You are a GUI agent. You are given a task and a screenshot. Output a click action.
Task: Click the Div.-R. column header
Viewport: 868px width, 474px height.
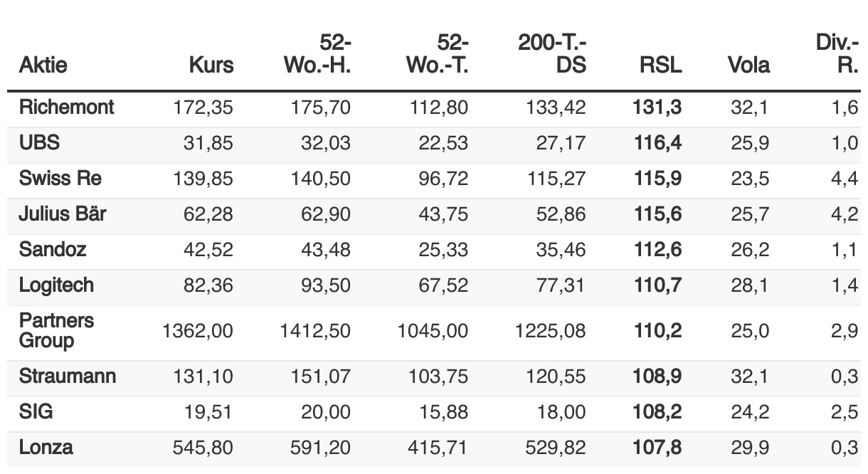point(837,55)
